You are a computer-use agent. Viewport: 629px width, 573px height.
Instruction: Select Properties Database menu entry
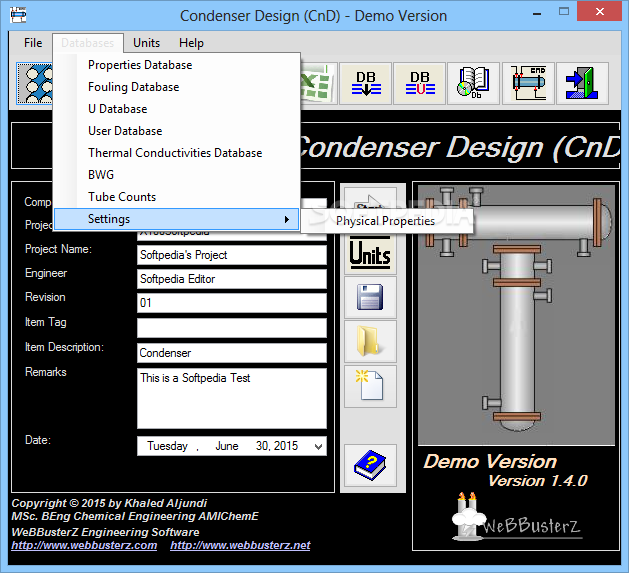pyautogui.click(x=177, y=65)
